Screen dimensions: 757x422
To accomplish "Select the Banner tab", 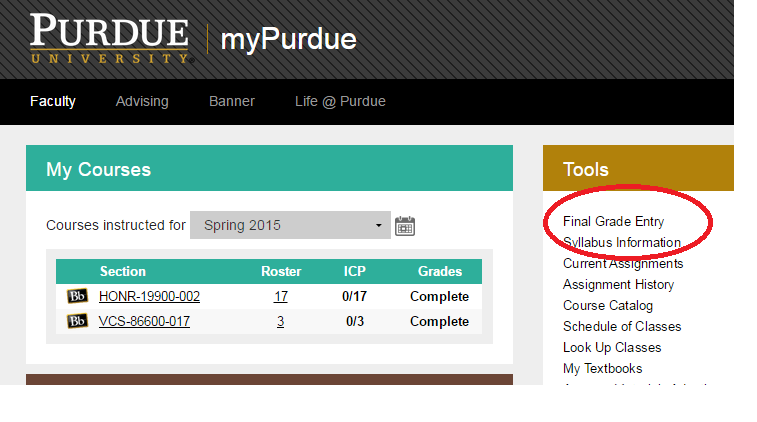I will point(232,101).
